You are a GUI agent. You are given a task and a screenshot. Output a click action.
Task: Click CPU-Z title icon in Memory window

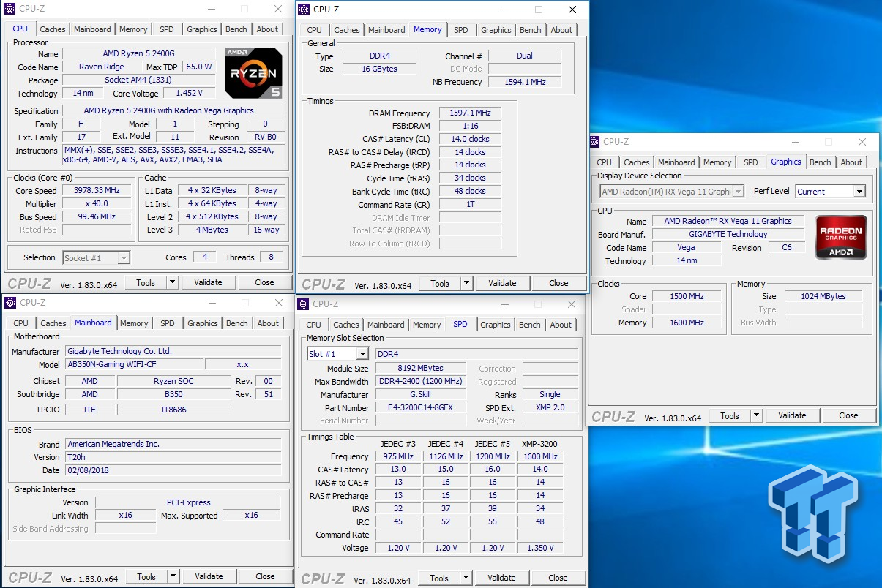(x=304, y=10)
